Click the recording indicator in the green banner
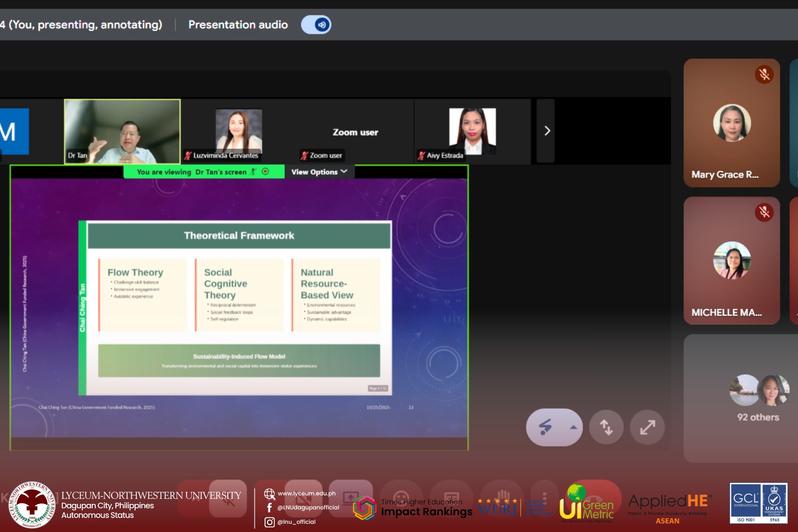This screenshot has height=532, width=798. (x=265, y=171)
